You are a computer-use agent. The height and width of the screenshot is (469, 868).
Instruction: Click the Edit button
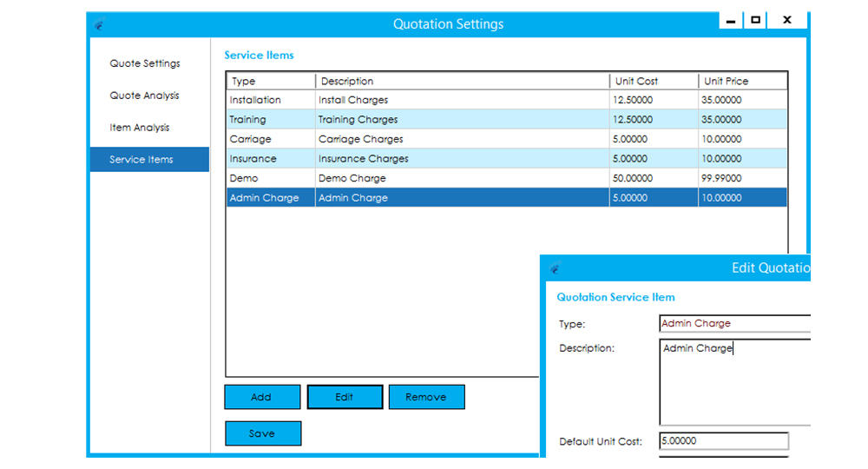coord(345,397)
